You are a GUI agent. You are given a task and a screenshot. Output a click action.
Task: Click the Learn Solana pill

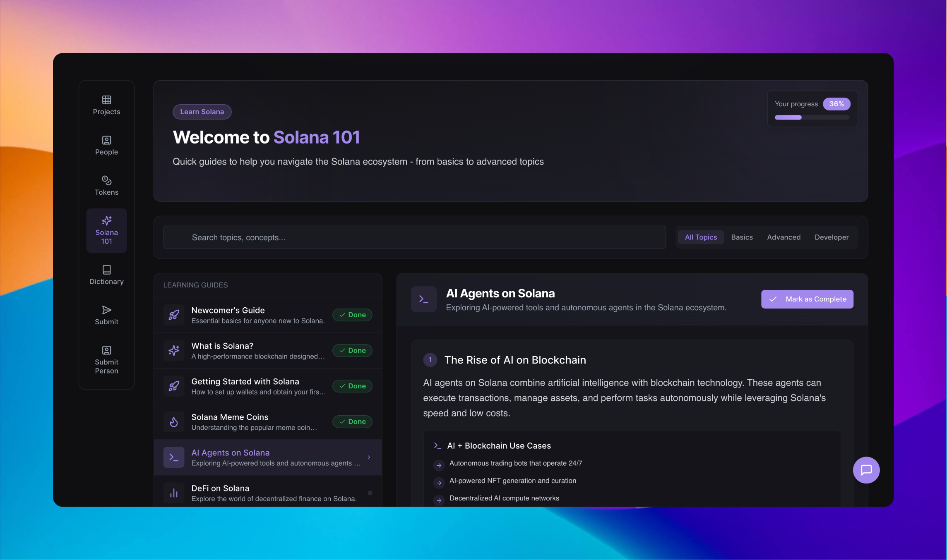click(x=202, y=112)
